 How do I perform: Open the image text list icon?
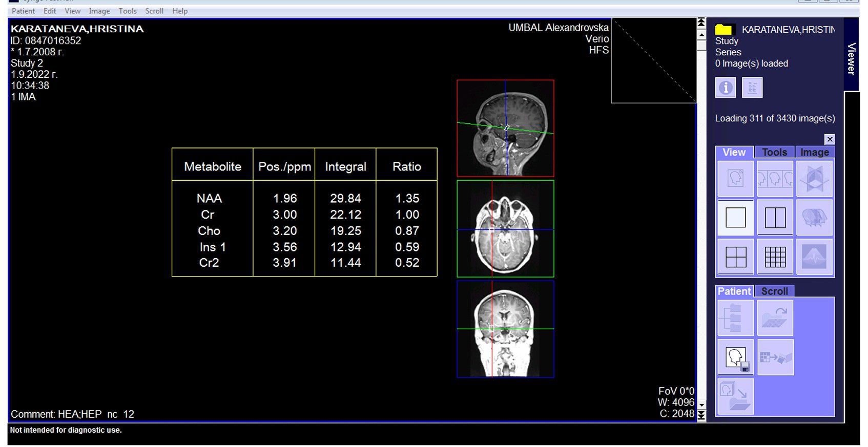pos(752,88)
